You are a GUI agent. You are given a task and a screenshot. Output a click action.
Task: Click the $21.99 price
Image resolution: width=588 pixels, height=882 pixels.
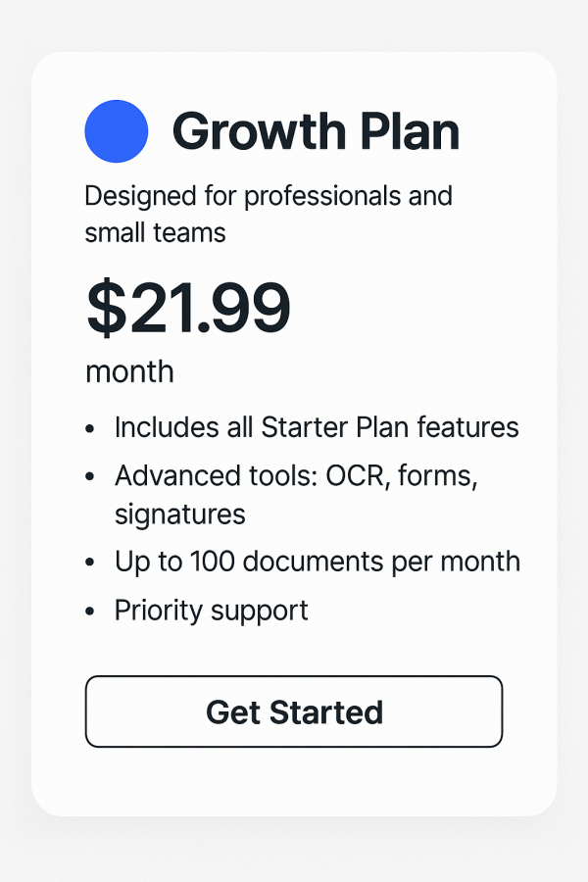[x=188, y=308]
